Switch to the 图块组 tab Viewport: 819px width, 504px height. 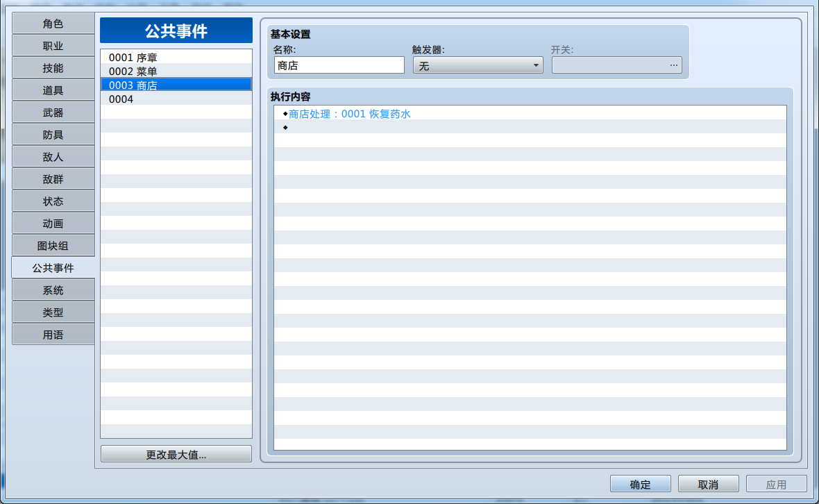(53, 246)
